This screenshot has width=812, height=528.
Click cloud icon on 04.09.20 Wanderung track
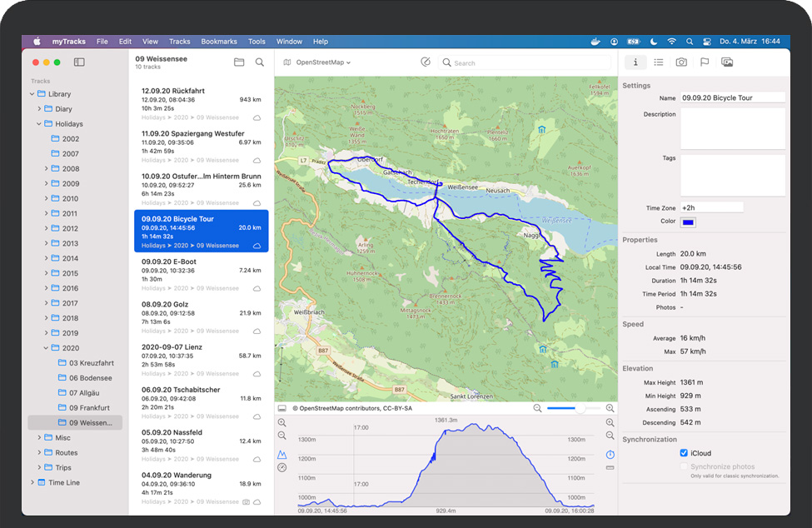257,502
